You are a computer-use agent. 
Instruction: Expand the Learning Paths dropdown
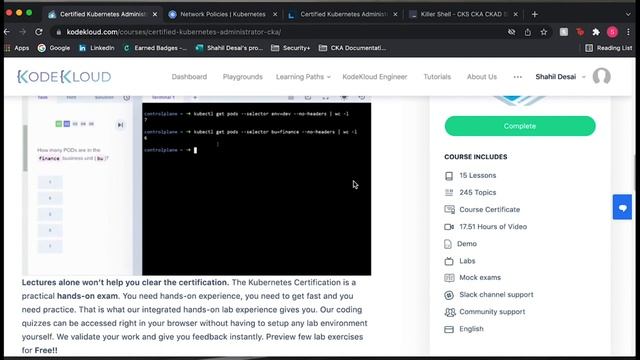[303, 77]
